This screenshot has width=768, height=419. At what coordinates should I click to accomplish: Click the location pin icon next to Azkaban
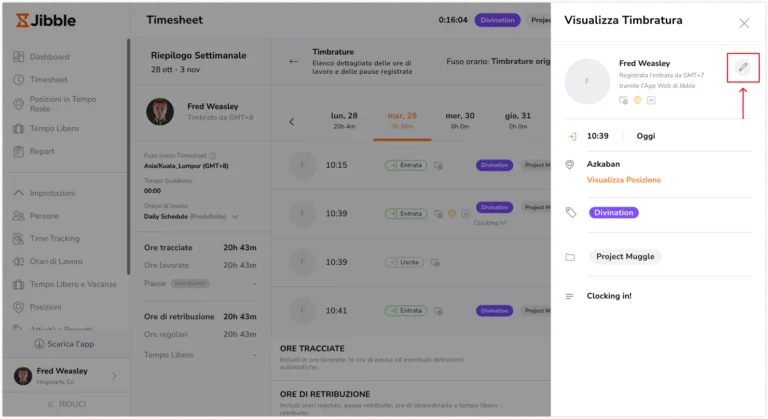tap(570, 165)
